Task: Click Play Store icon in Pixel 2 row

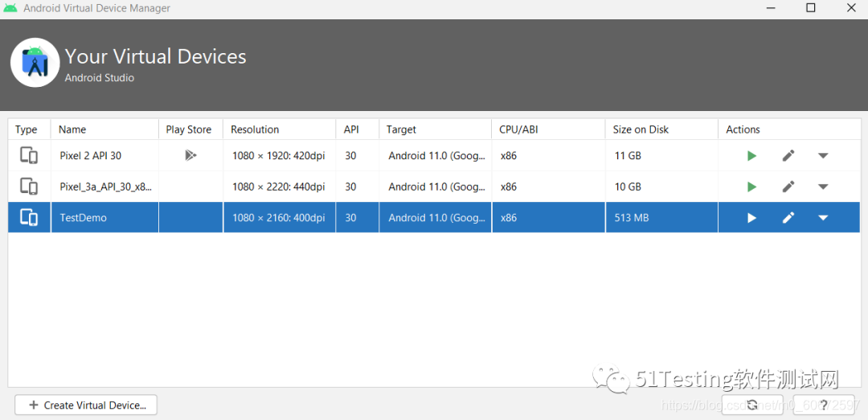Action: click(190, 156)
